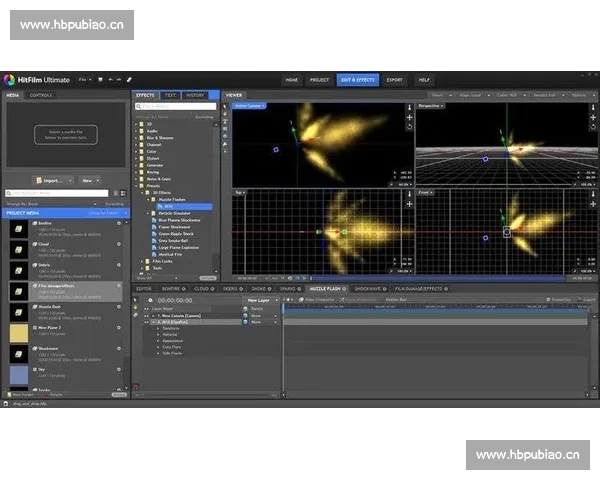Screen dimensions: 600x480
Task: Select the arrow selection tool in viewer toolbar
Action: pos(226,105)
